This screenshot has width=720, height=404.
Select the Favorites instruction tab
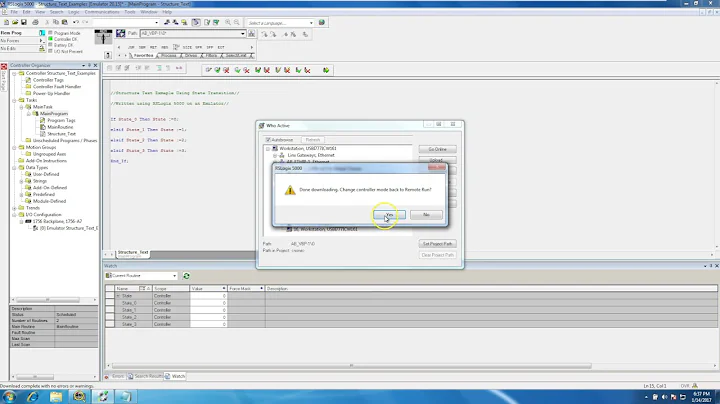[143, 56]
